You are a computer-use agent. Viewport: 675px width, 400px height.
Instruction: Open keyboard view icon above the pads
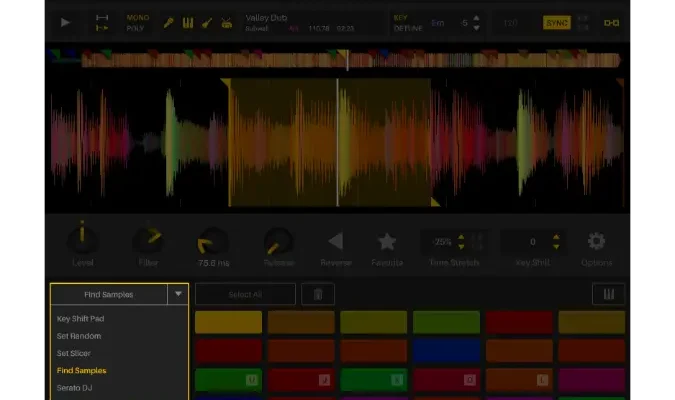tap(608, 294)
